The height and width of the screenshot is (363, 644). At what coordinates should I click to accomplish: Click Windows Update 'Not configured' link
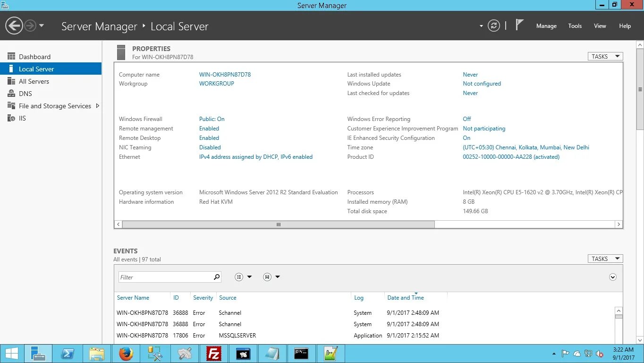tap(482, 84)
